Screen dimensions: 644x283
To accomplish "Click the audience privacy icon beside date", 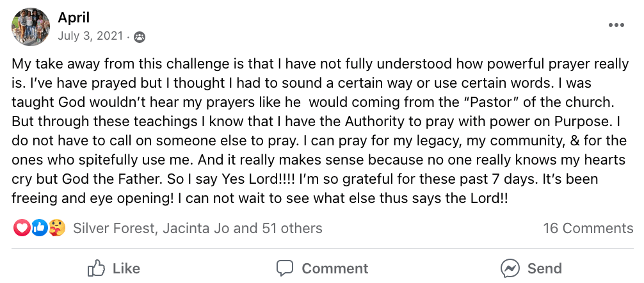I will 139,37.
